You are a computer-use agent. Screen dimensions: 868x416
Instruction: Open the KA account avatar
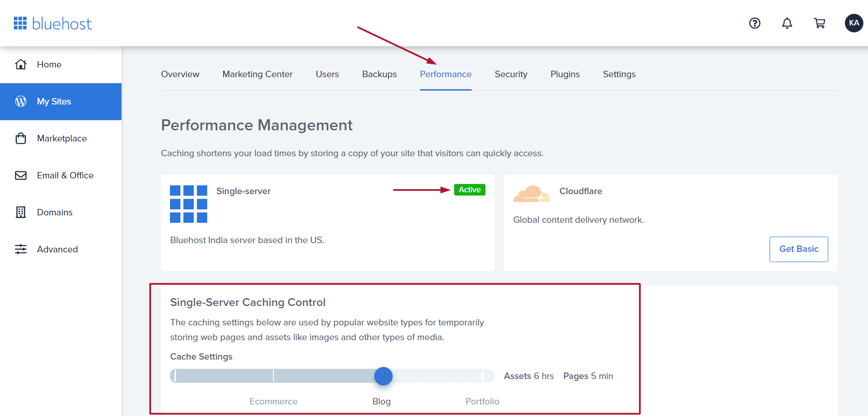(854, 23)
